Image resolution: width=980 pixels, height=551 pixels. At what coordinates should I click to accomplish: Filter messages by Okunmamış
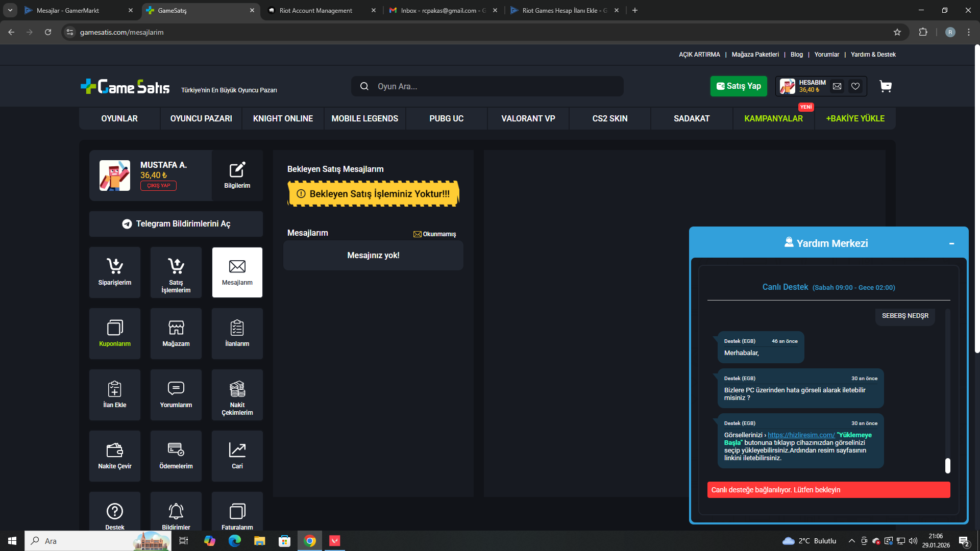pyautogui.click(x=435, y=234)
